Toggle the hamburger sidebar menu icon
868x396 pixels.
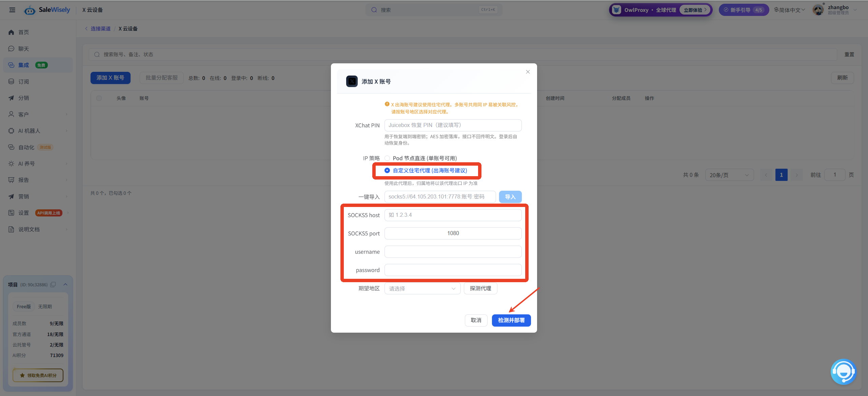pos(12,10)
